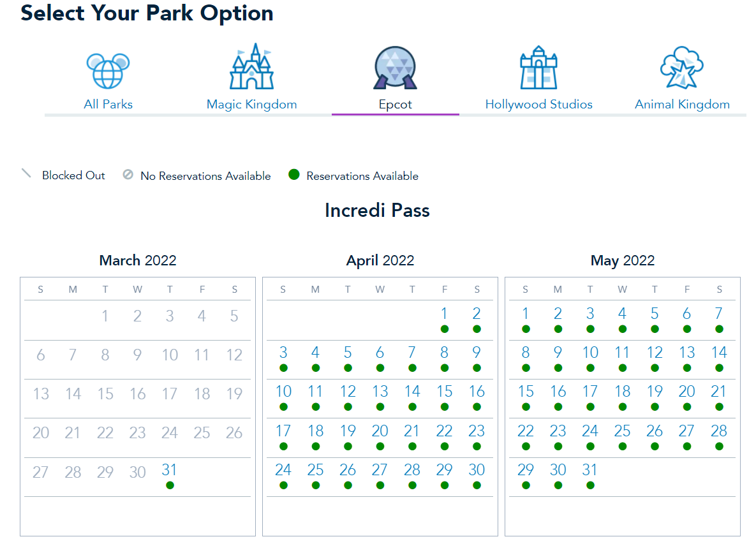Select May 31 in the calendar
This screenshot has width=756, height=546.
(589, 470)
